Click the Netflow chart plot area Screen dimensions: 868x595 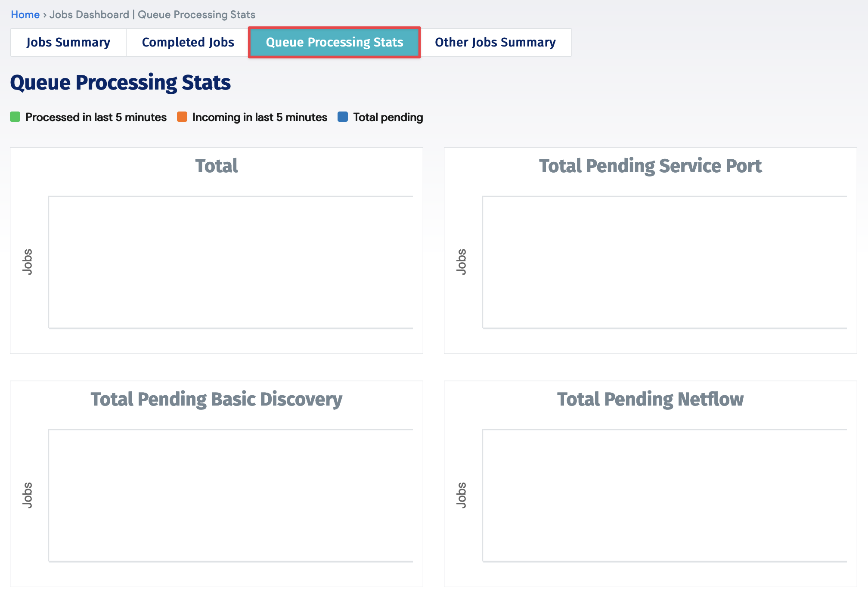(665, 496)
